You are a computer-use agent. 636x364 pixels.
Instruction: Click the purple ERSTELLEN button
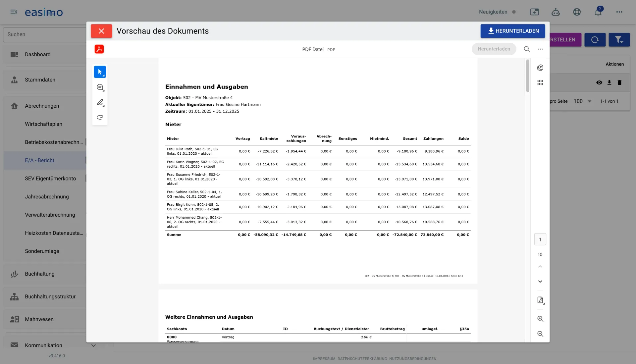565,40
